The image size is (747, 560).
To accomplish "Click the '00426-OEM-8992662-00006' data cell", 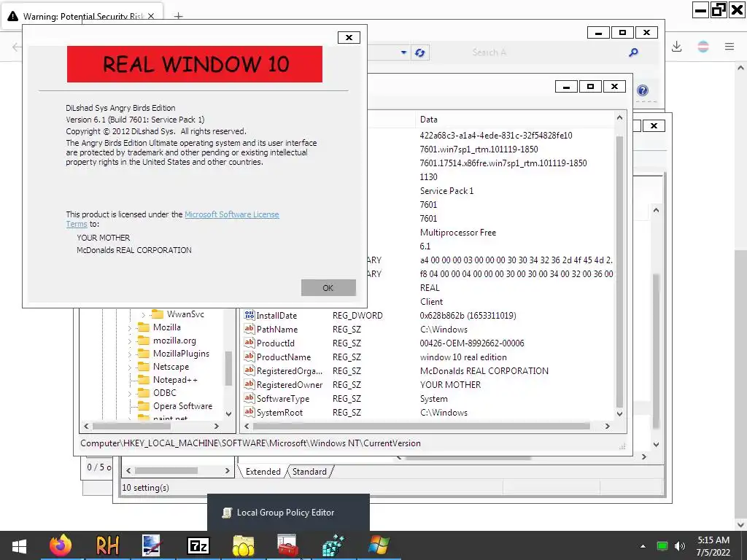I will coord(472,343).
